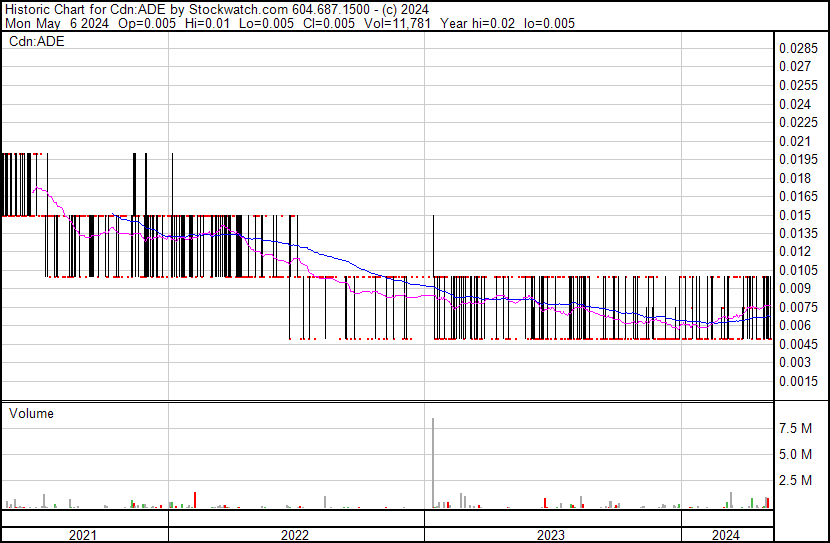Select the 2021 year marker on timeline

pos(84,534)
